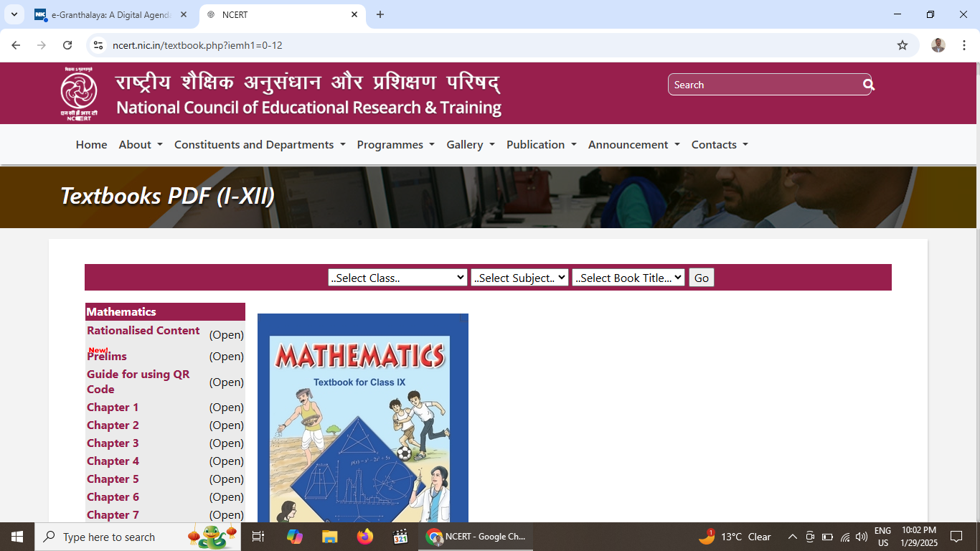980x551 pixels.
Task: Open Task View on the taskbar
Action: [258, 537]
